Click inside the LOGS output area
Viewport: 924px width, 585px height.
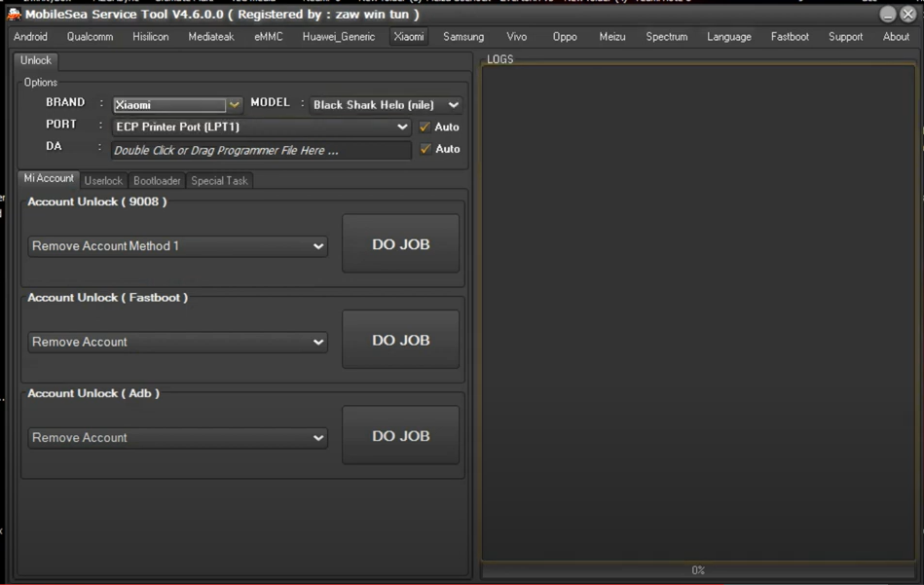tap(698, 312)
